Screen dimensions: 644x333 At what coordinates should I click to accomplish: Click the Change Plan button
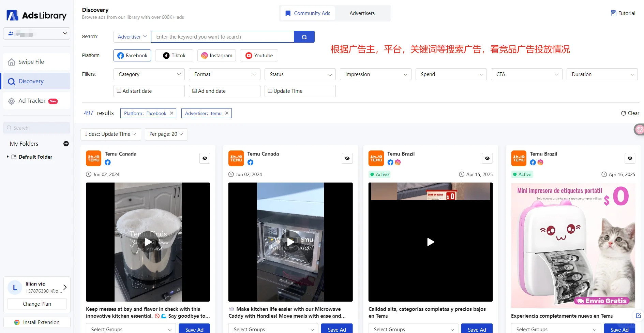(37, 304)
